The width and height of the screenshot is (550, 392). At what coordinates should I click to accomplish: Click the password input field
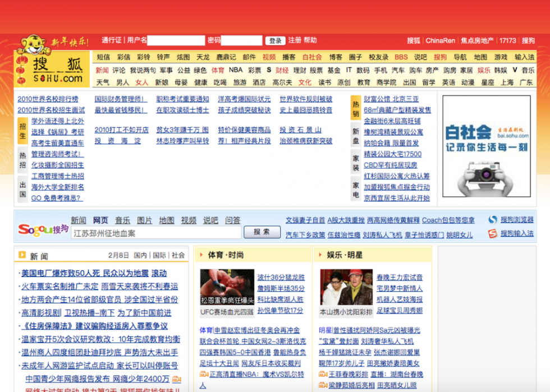(x=242, y=41)
